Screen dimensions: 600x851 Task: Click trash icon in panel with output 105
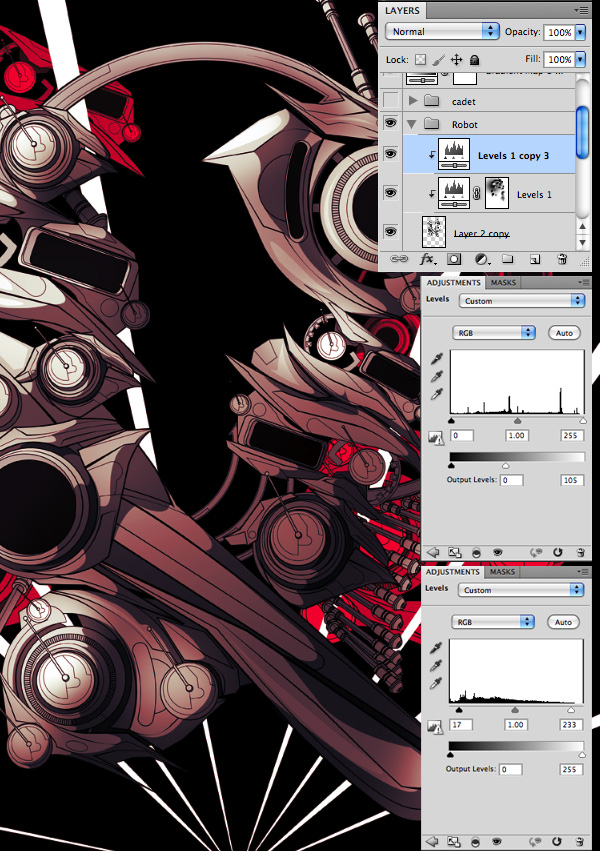[x=580, y=552]
